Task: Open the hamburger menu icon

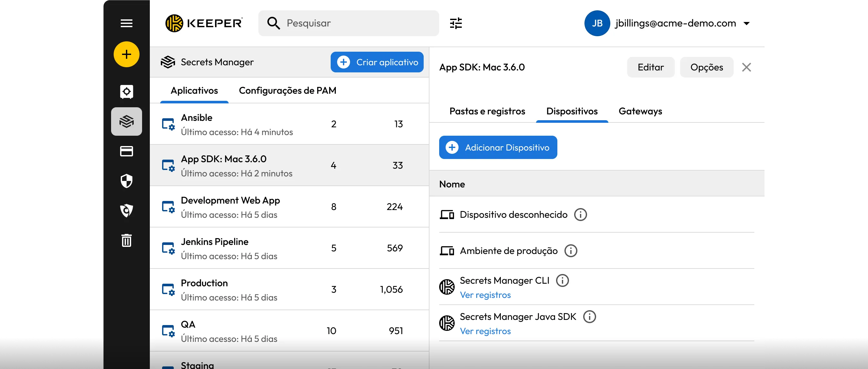Action: (x=126, y=23)
